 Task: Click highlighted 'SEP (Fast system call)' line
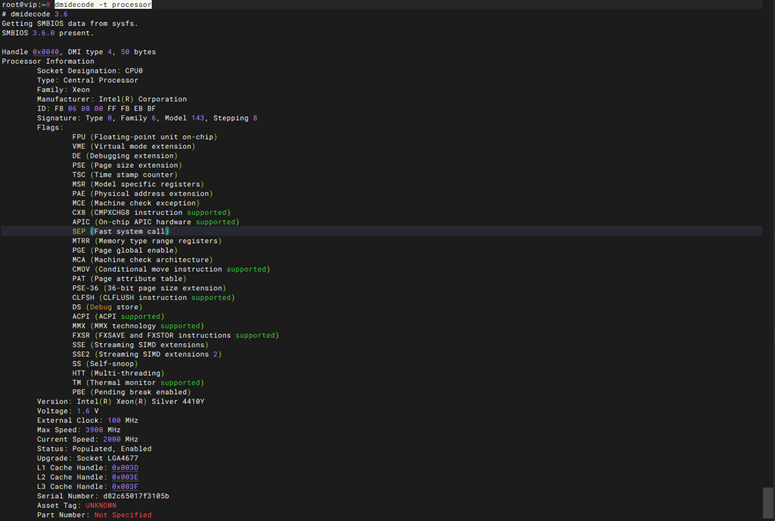tap(121, 231)
